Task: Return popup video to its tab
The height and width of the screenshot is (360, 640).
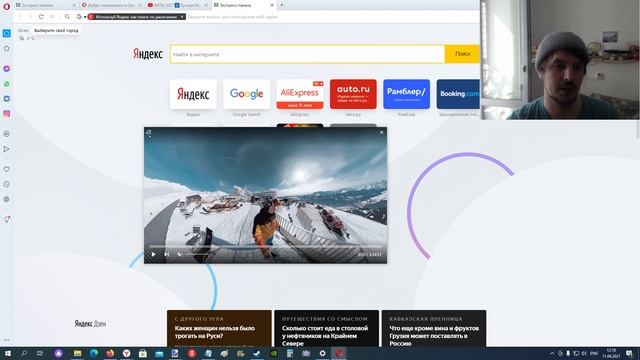Action: [x=149, y=133]
